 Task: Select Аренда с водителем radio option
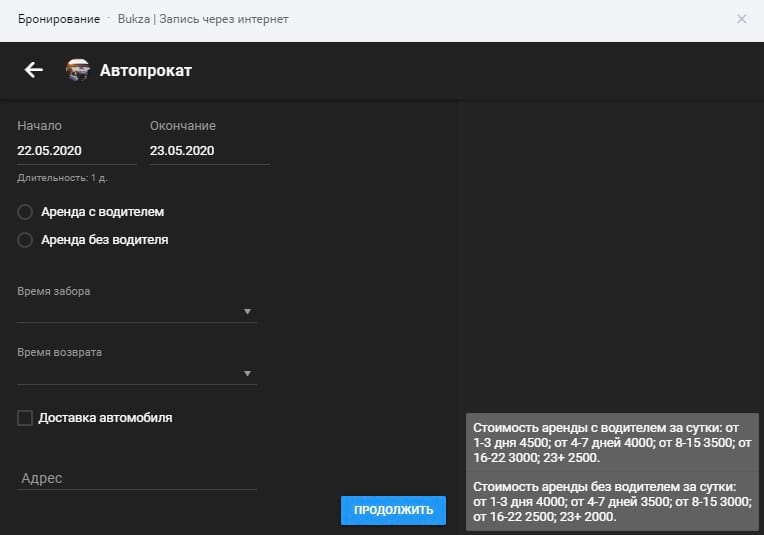(26, 212)
